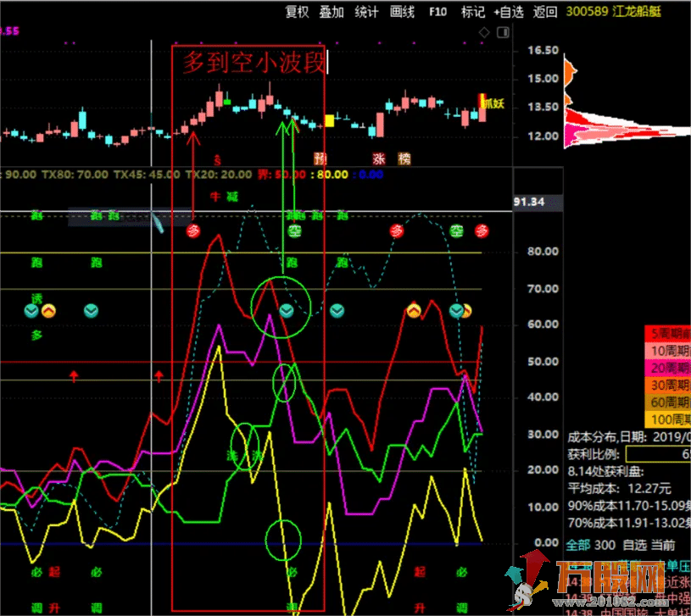This screenshot has width=691, height=616.
Task: Select the 100周期 yellow legend swatch
Action: 667,419
